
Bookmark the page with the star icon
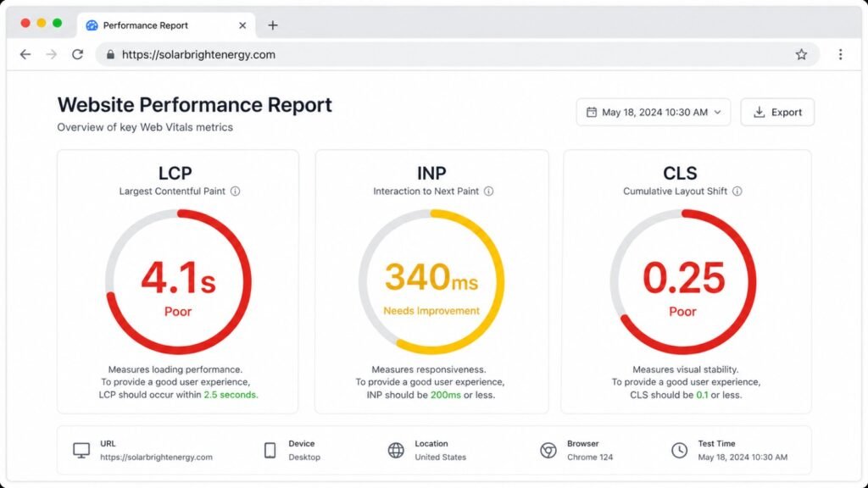801,54
